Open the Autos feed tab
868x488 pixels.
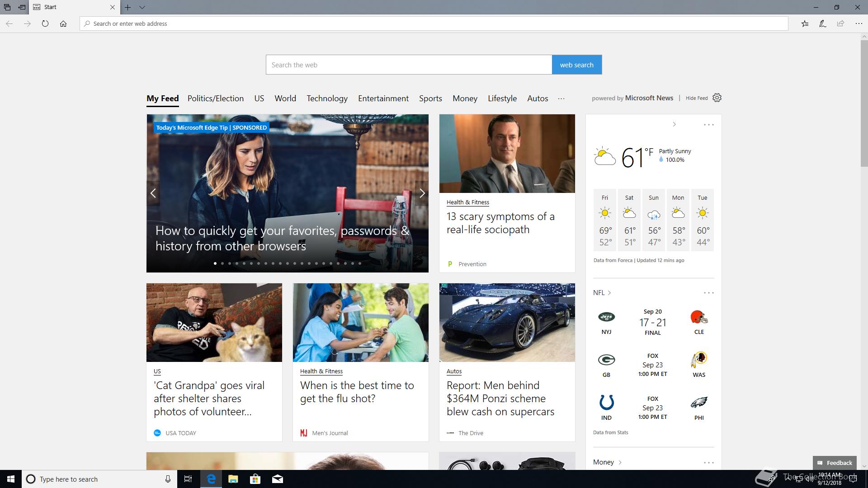[538, 99]
